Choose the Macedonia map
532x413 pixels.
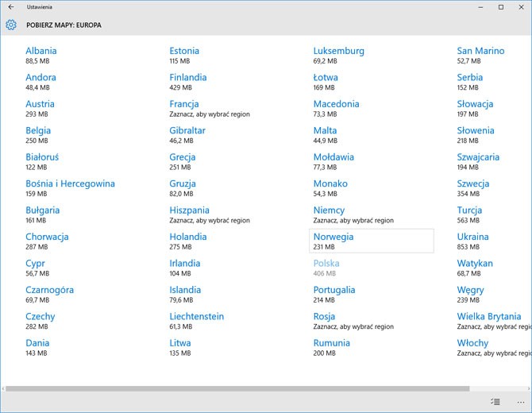(x=336, y=109)
